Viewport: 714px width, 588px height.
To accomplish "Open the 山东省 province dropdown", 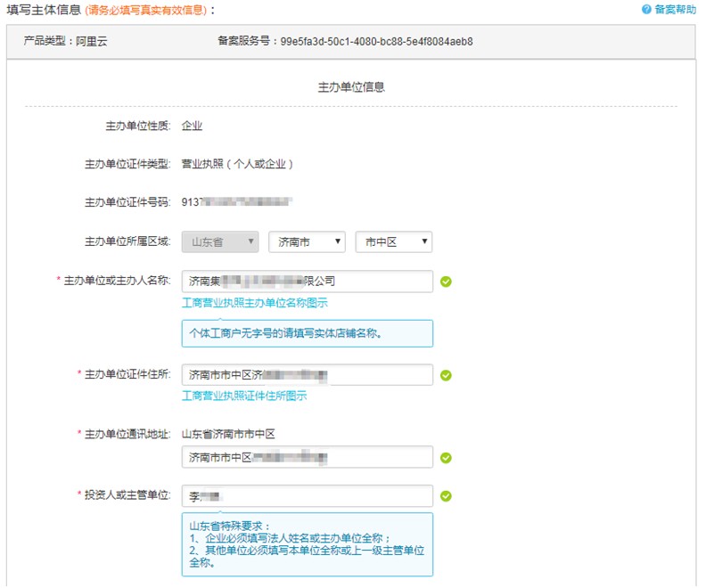I will 220,241.
